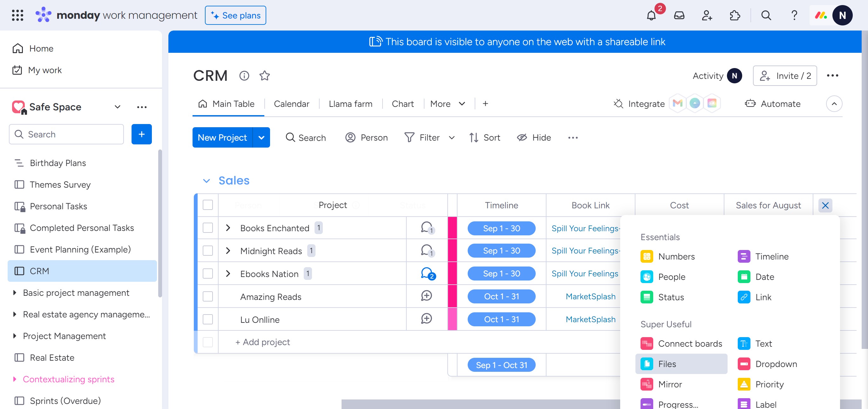The height and width of the screenshot is (409, 868).
Task: Click the See plans button
Action: (235, 16)
